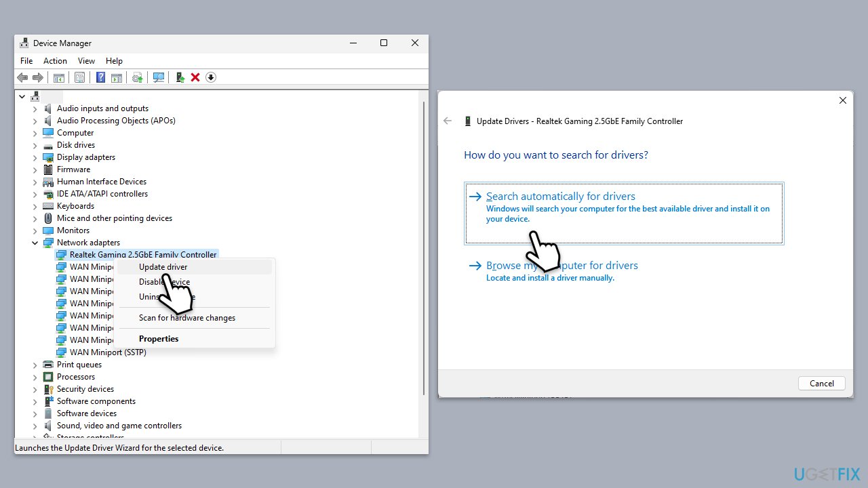Expand Audio Processing Objects (APOs) category

tap(35, 121)
